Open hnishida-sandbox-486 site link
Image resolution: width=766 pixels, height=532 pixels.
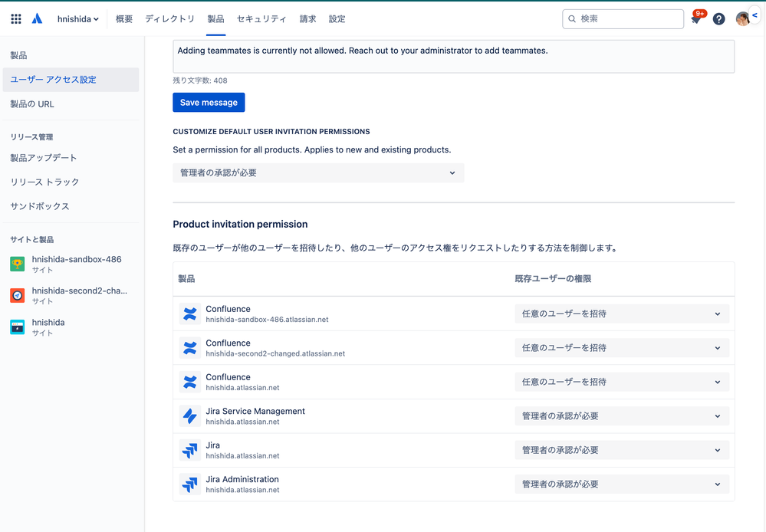point(77,259)
